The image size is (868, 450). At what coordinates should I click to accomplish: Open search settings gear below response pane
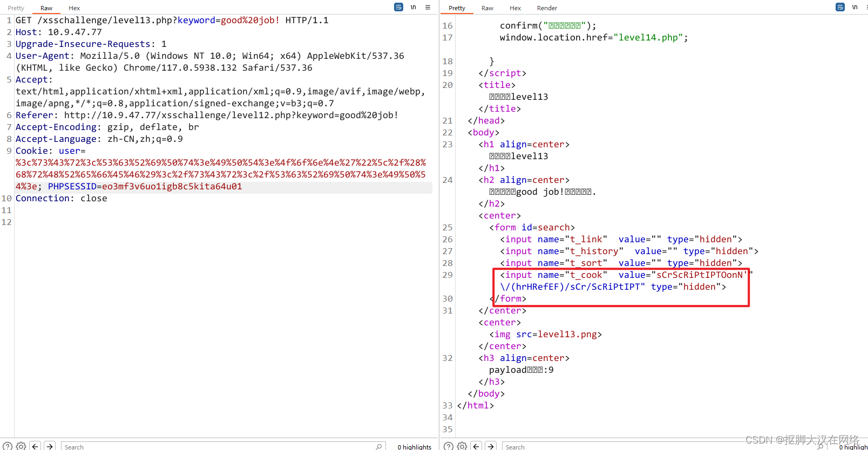click(462, 446)
